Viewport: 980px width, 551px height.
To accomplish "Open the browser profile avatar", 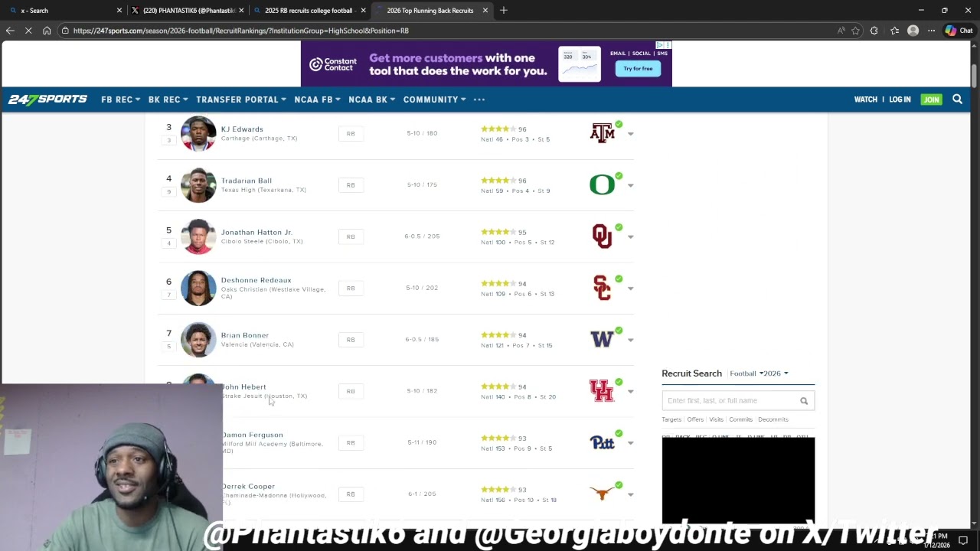I will (x=913, y=31).
